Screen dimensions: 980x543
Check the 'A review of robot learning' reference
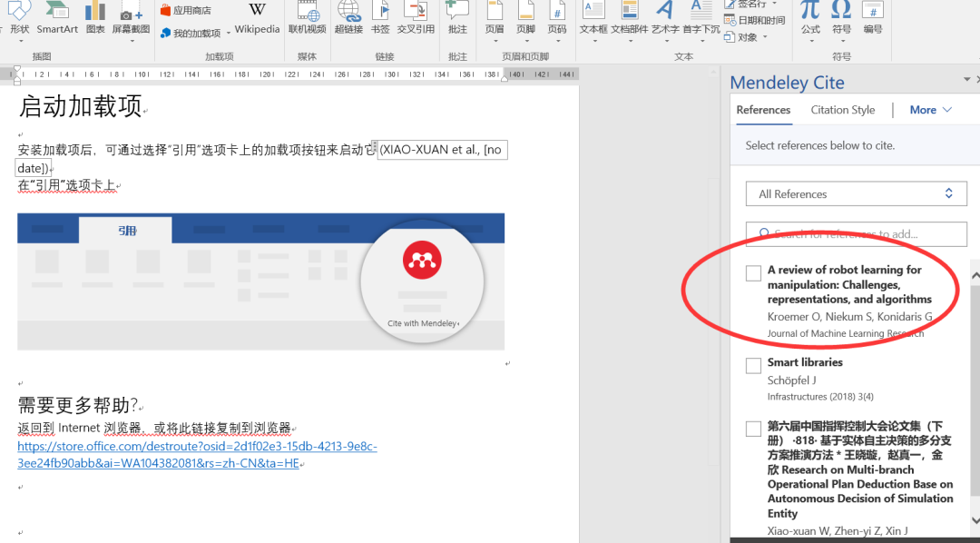pos(754,272)
